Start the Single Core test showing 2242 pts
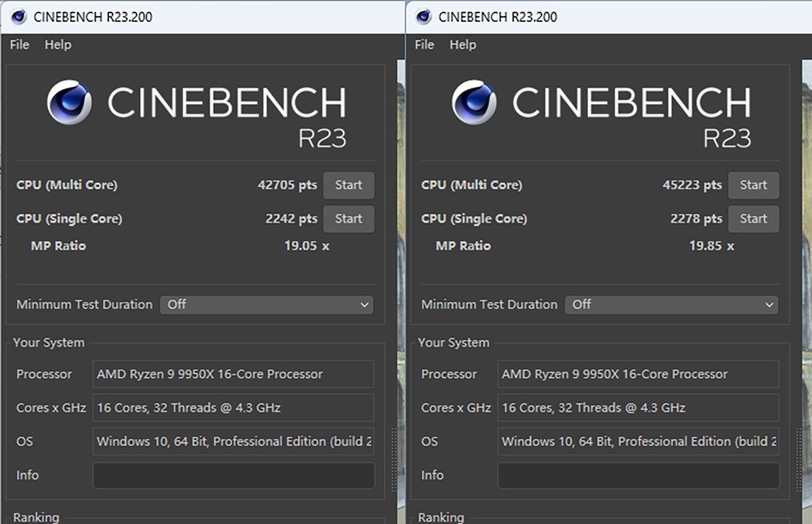 pos(348,219)
